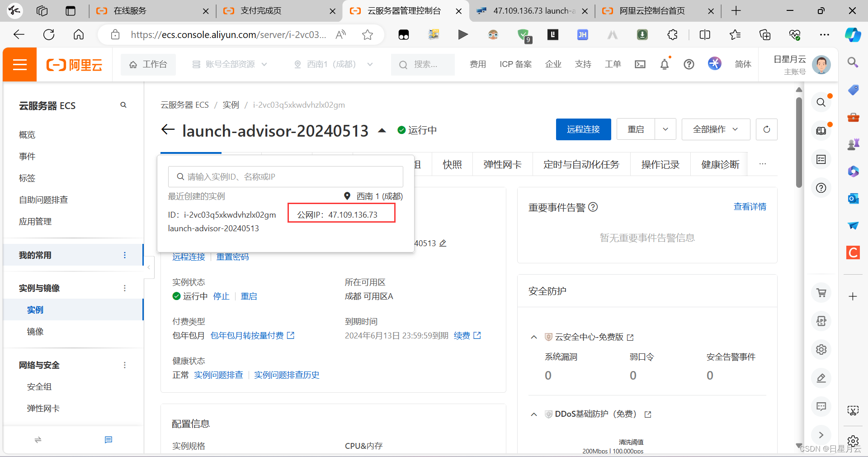Click help icon next to 重要事件告警
Screen dimensions: 868x457
click(x=593, y=207)
